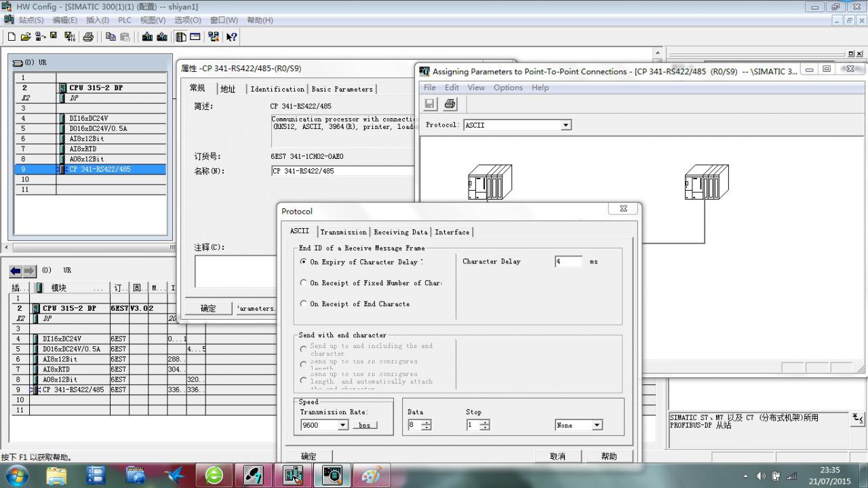Switch to the Interface tab

pyautogui.click(x=452, y=232)
